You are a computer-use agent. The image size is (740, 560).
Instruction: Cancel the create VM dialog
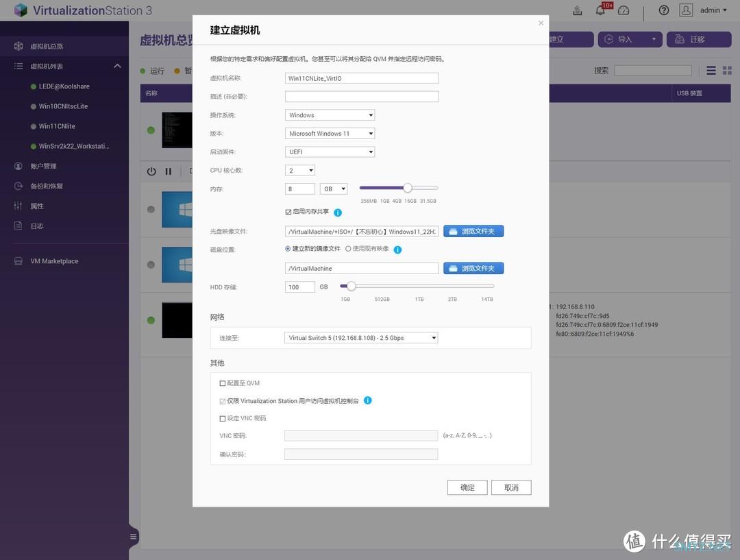click(x=511, y=488)
